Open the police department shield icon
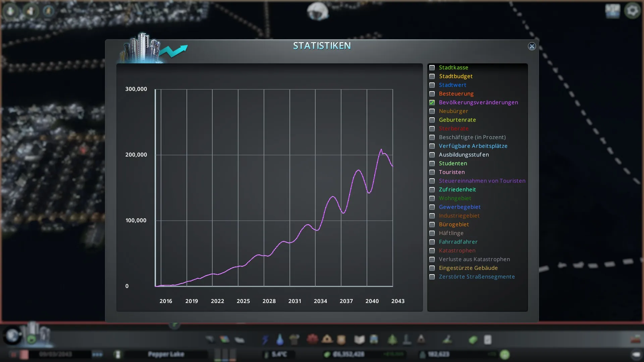This screenshot has height=362, width=644. (x=341, y=340)
